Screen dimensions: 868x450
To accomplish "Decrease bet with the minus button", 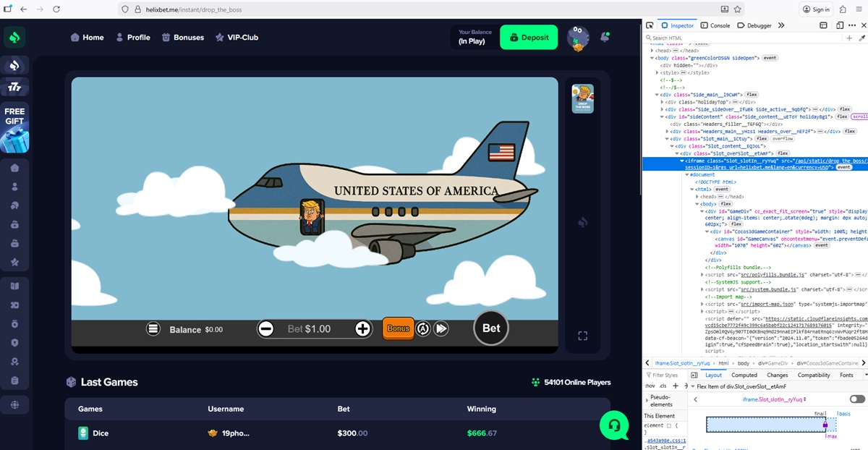I will pyautogui.click(x=265, y=328).
